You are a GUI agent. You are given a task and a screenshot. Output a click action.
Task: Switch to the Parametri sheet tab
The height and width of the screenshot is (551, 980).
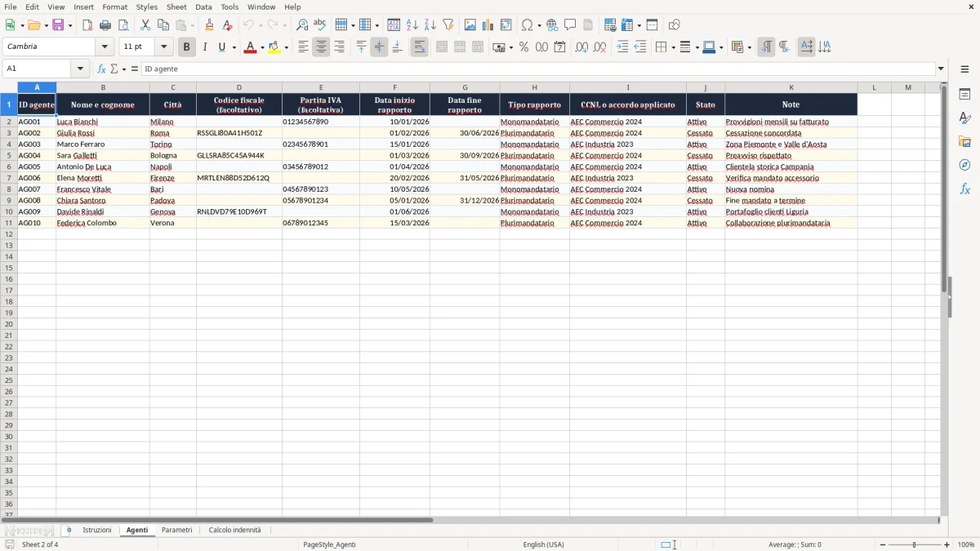176,530
